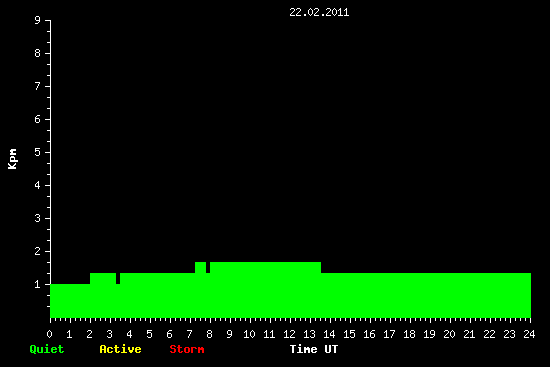Click hour 12 on the time axis

tap(289, 334)
